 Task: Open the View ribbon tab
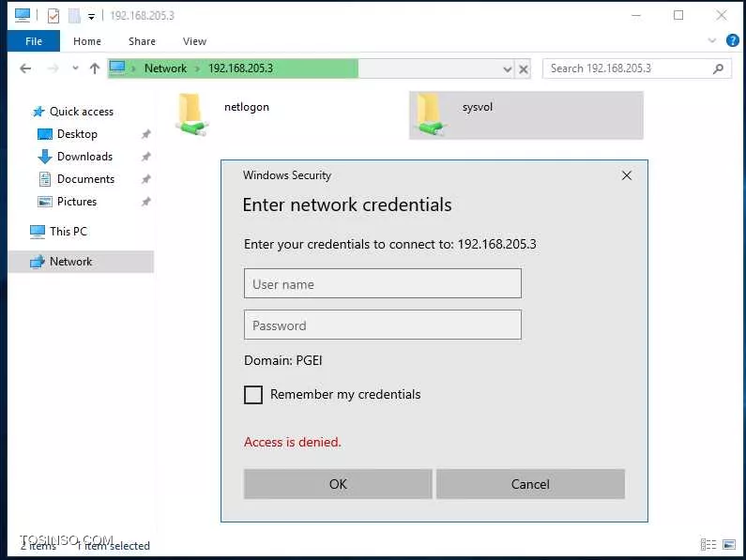pyautogui.click(x=194, y=41)
